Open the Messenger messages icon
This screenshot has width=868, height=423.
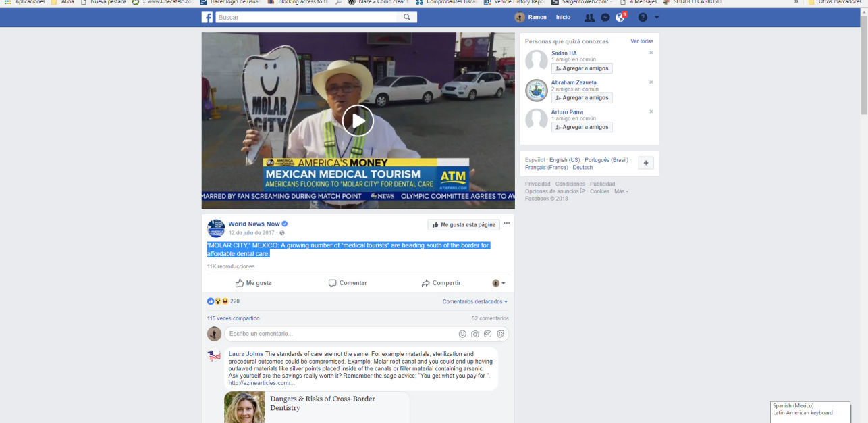click(x=605, y=18)
